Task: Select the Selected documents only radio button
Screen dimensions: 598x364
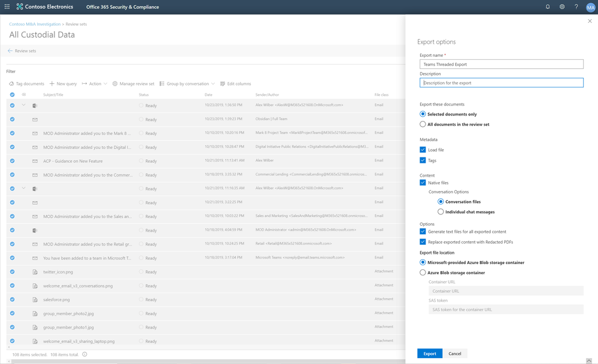Action: 423,114
